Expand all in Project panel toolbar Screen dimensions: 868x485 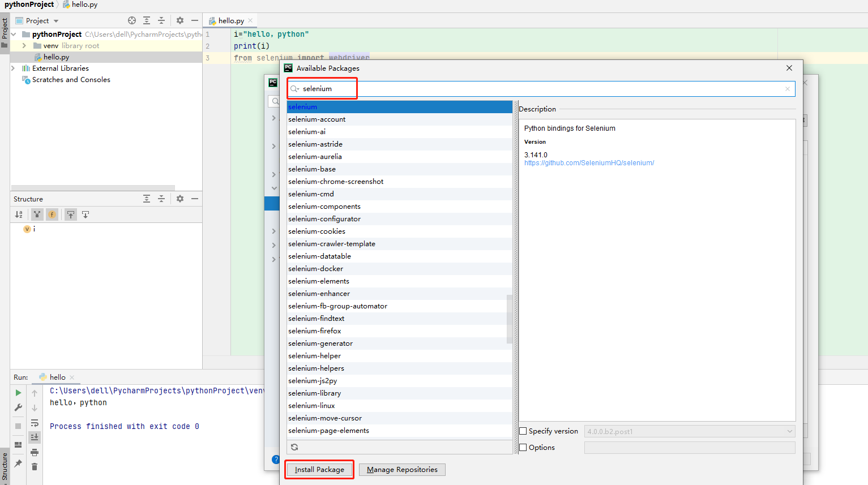147,20
